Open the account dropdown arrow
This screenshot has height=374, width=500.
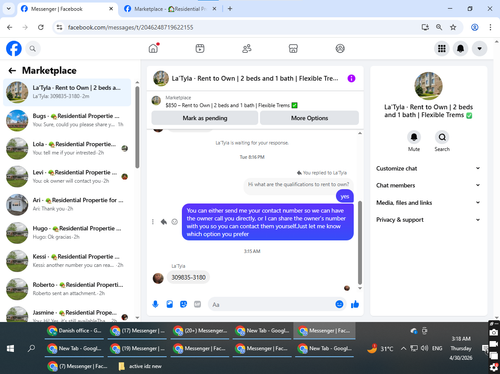click(x=479, y=49)
